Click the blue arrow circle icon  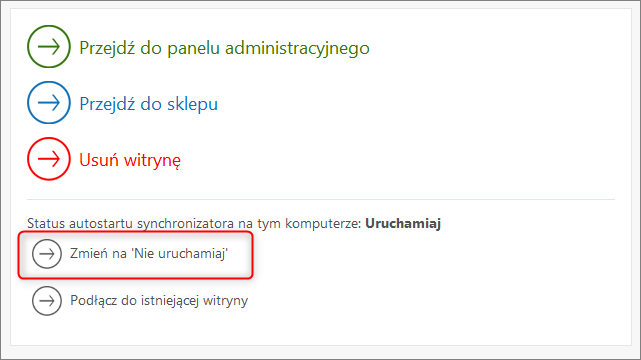(49, 103)
